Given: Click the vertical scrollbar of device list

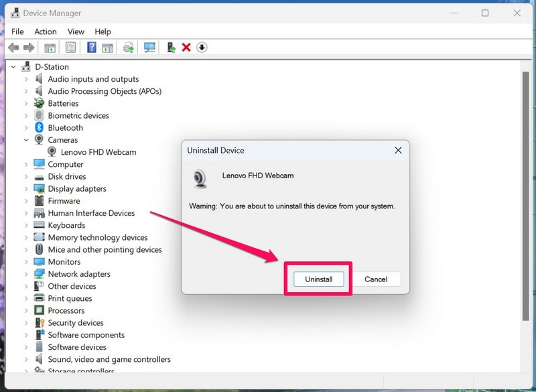Looking at the screenshot, I should click(x=525, y=201).
